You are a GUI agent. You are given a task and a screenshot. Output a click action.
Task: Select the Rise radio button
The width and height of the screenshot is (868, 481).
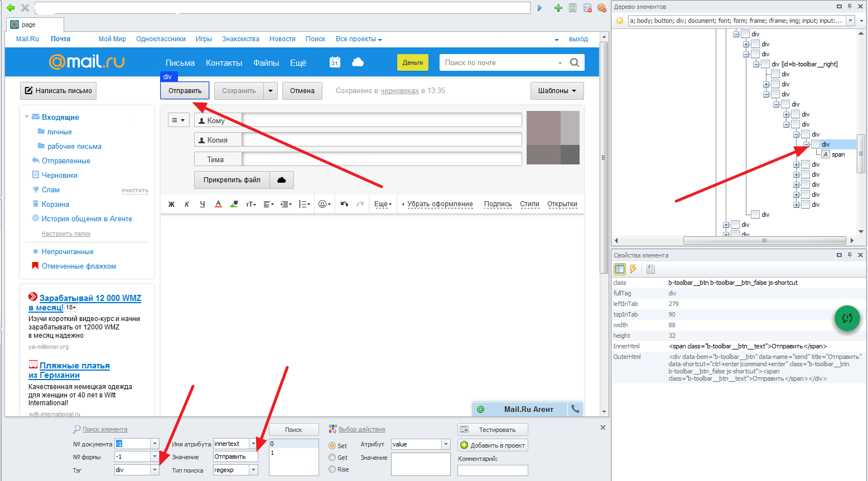332,469
